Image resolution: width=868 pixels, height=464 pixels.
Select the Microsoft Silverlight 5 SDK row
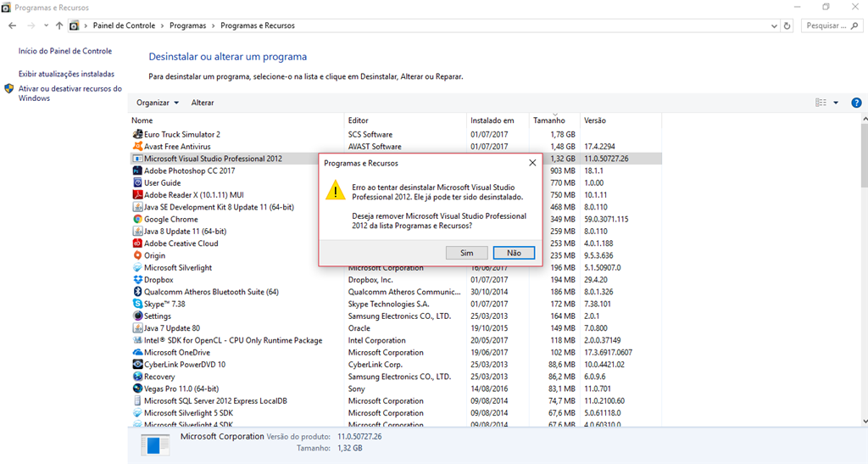[x=396, y=413]
